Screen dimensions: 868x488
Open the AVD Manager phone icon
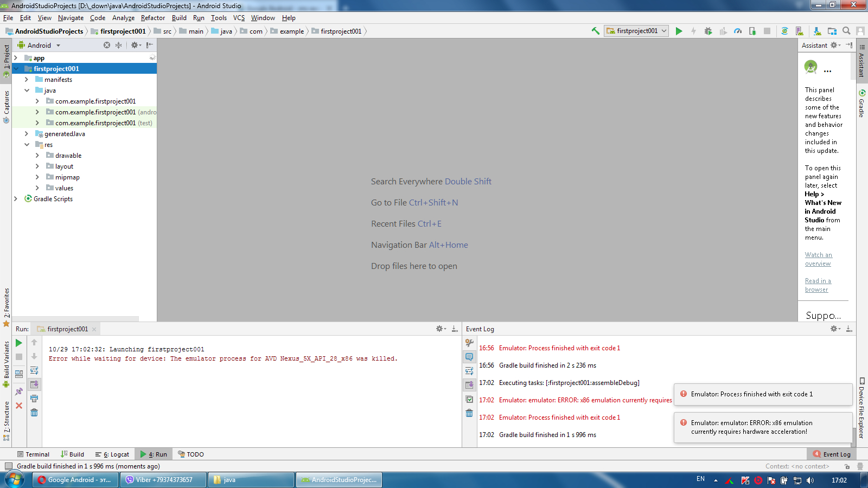[799, 31]
